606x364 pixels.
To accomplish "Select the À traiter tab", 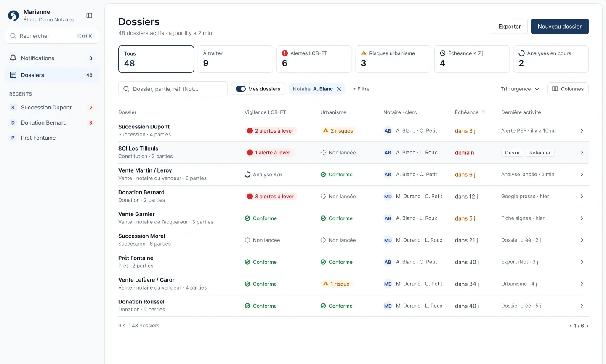I will [235, 59].
